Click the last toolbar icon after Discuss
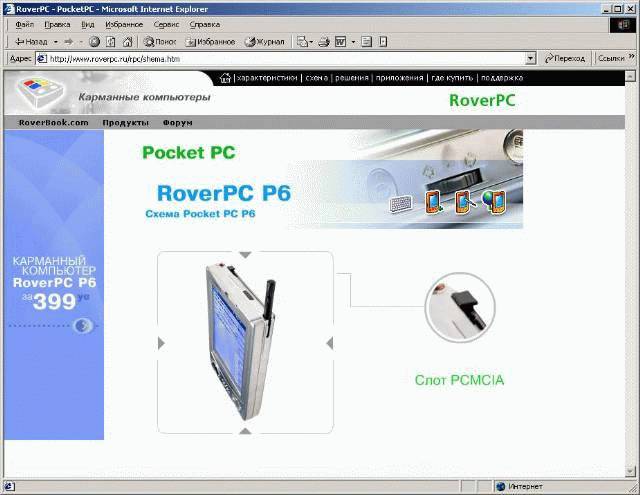Image resolution: width=640 pixels, height=495 pixels. click(x=383, y=42)
